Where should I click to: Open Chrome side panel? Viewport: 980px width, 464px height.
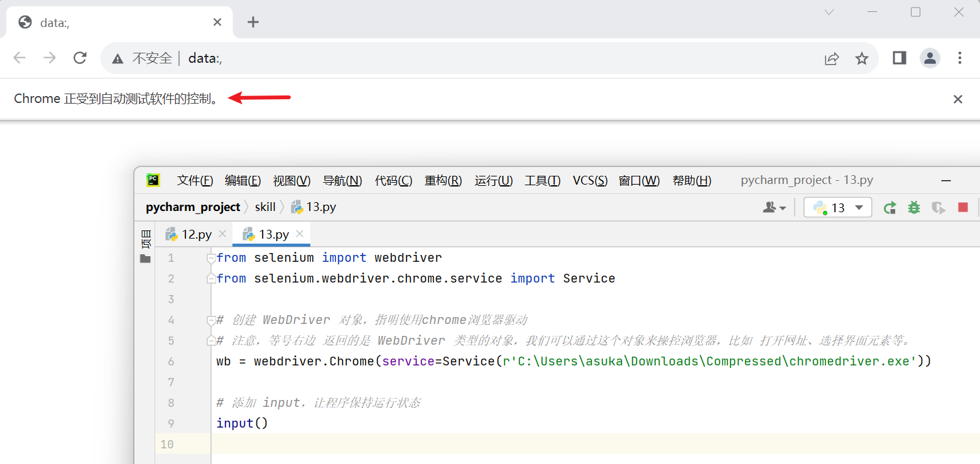point(899,58)
